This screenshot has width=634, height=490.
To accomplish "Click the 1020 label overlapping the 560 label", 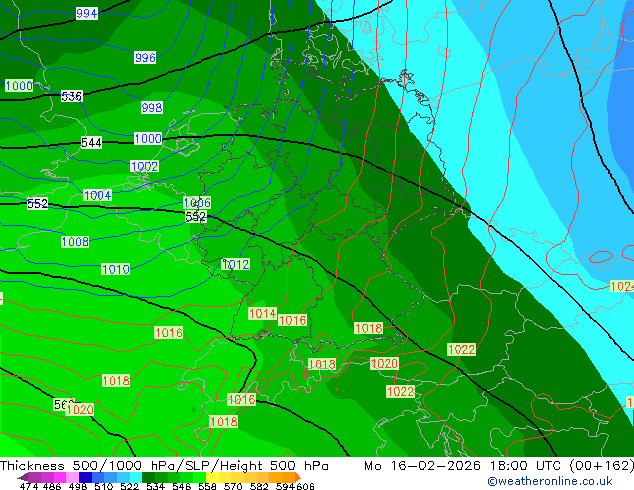I will pos(80,410).
